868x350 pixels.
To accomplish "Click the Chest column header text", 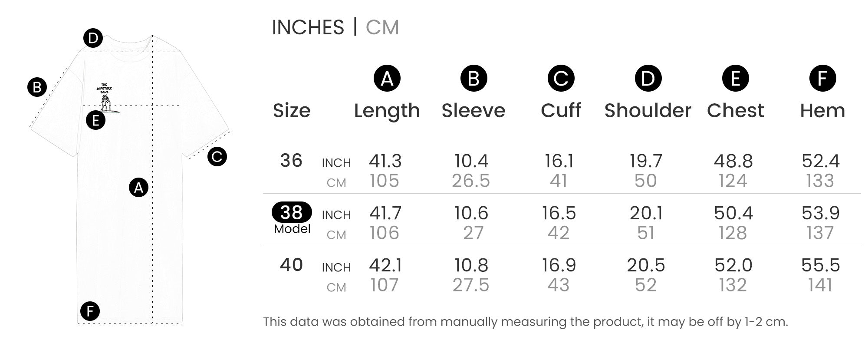I will [x=735, y=110].
